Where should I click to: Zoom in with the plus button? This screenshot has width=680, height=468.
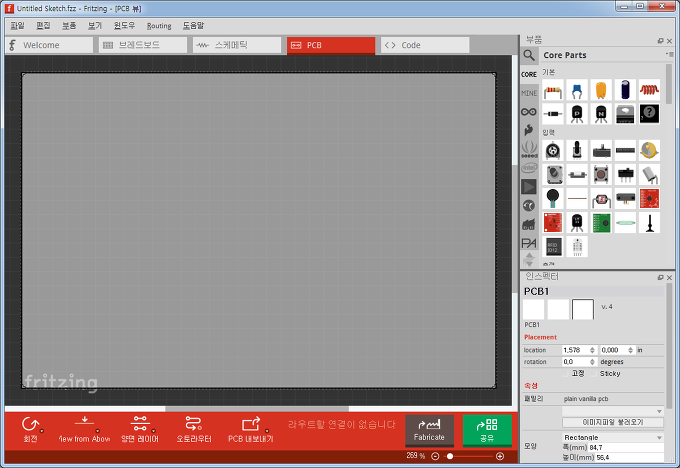click(x=500, y=456)
